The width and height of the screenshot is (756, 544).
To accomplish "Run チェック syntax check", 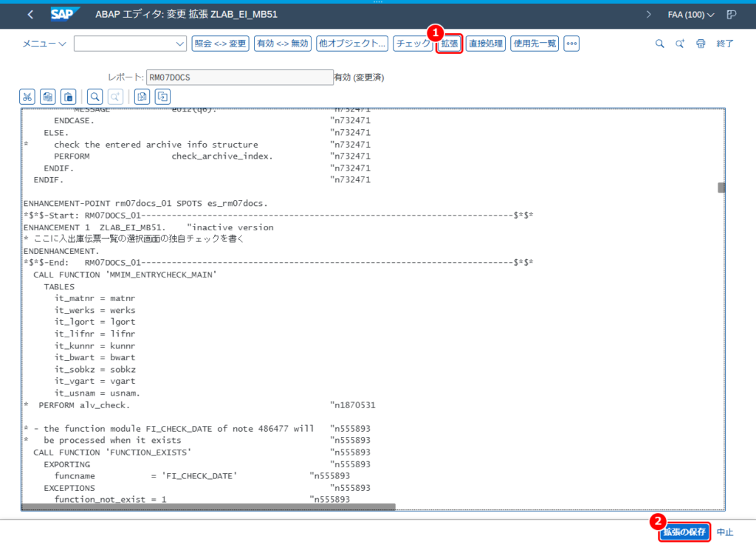I will tap(413, 44).
